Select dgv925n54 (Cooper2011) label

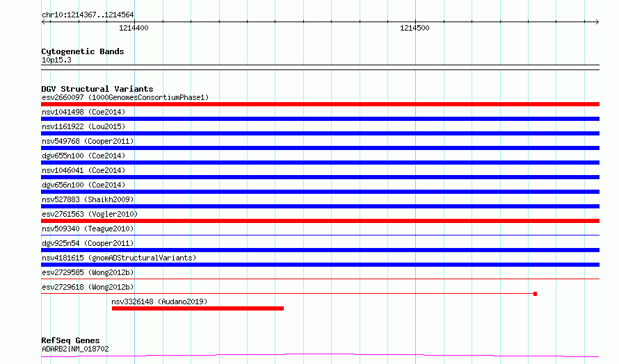tap(88, 243)
